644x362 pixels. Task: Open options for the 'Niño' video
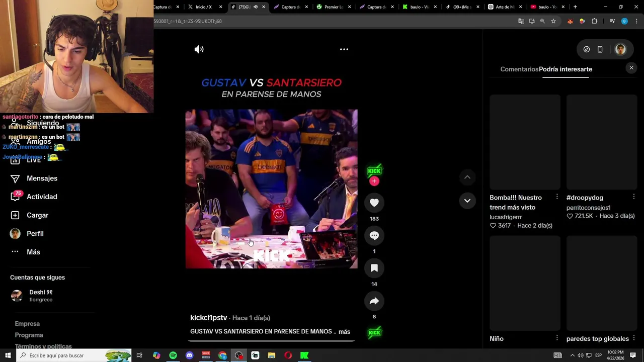pos(557,338)
